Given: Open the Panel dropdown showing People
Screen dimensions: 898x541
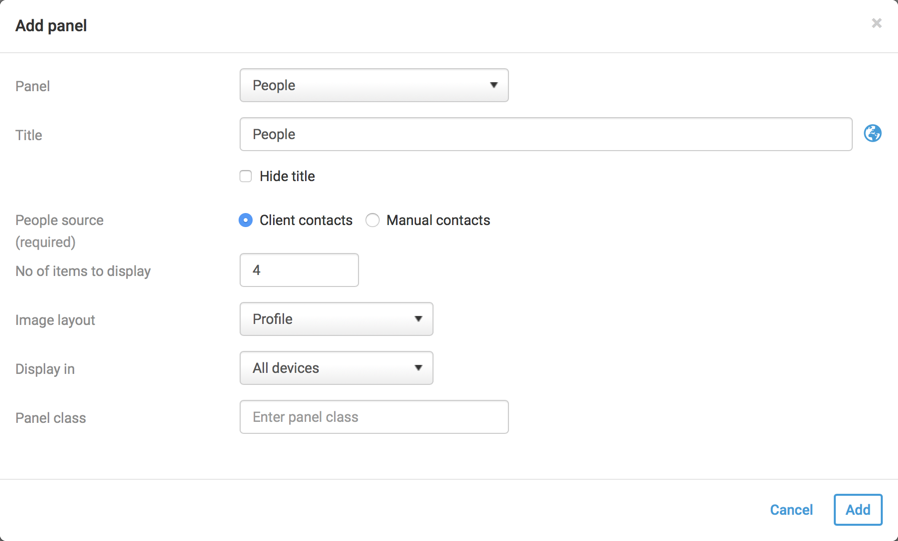Looking at the screenshot, I should point(374,86).
